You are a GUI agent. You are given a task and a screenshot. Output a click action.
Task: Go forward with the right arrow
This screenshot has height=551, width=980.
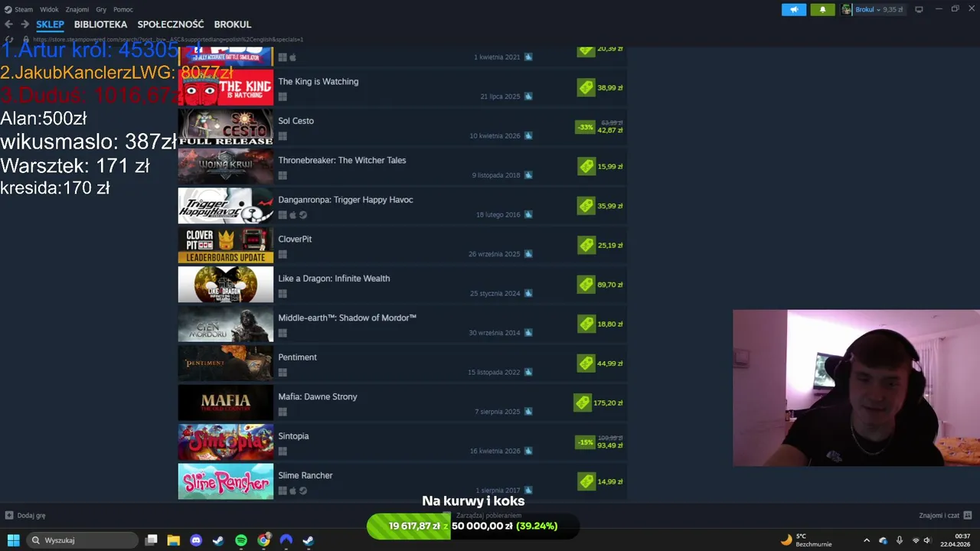tap(24, 24)
